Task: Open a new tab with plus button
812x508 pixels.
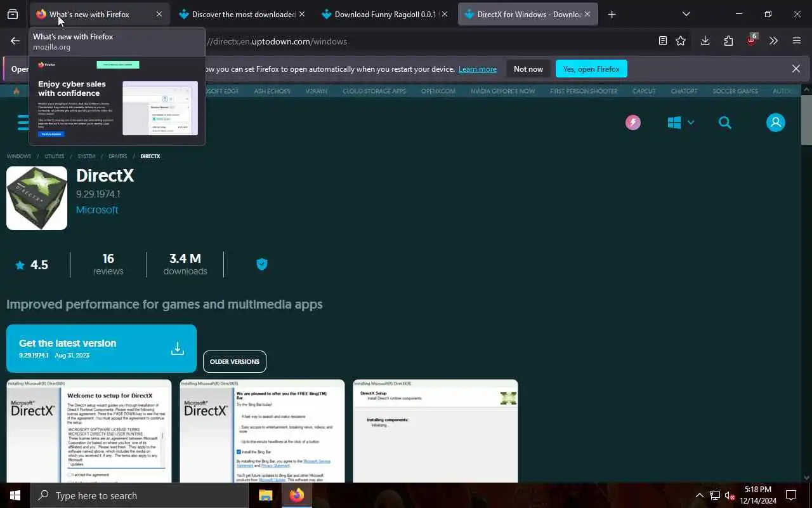Action: click(612, 14)
